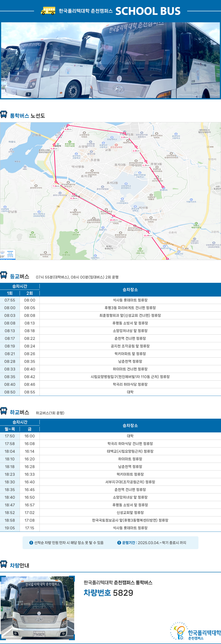This screenshot has height=644, width=221.
Task: Click 후평3동 파리바게트 건너편 정류장
Action: coord(130,308)
